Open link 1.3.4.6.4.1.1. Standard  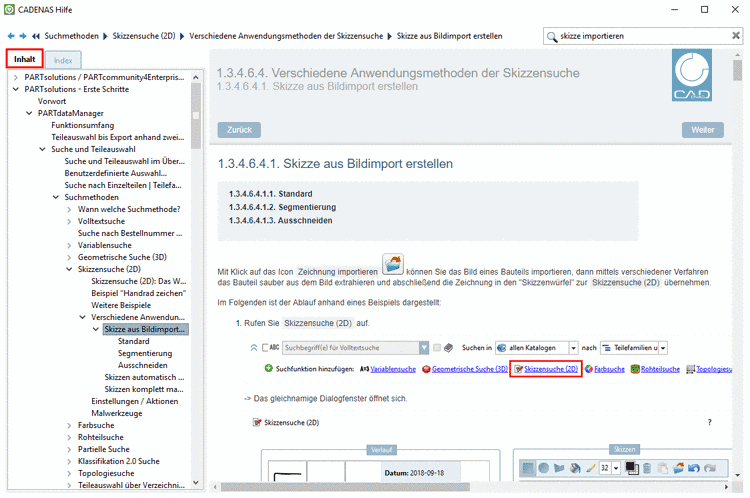(270, 194)
